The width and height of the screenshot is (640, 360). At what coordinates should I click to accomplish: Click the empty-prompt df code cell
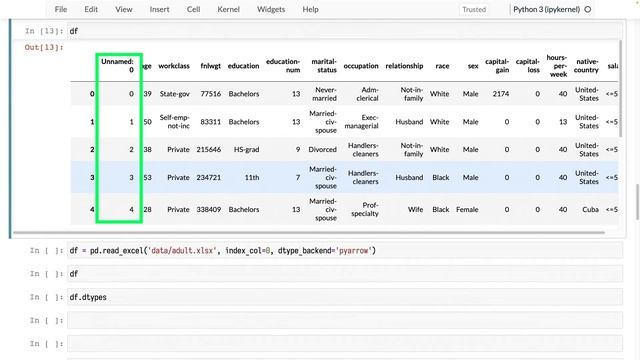345,273
